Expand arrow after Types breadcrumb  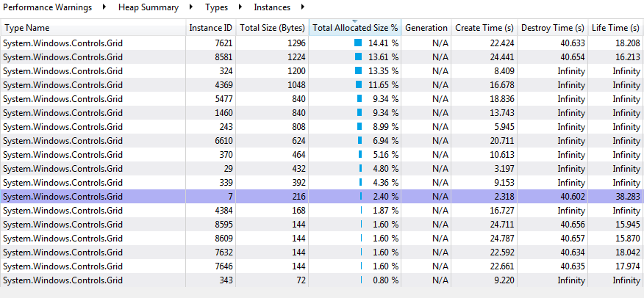click(240, 7)
